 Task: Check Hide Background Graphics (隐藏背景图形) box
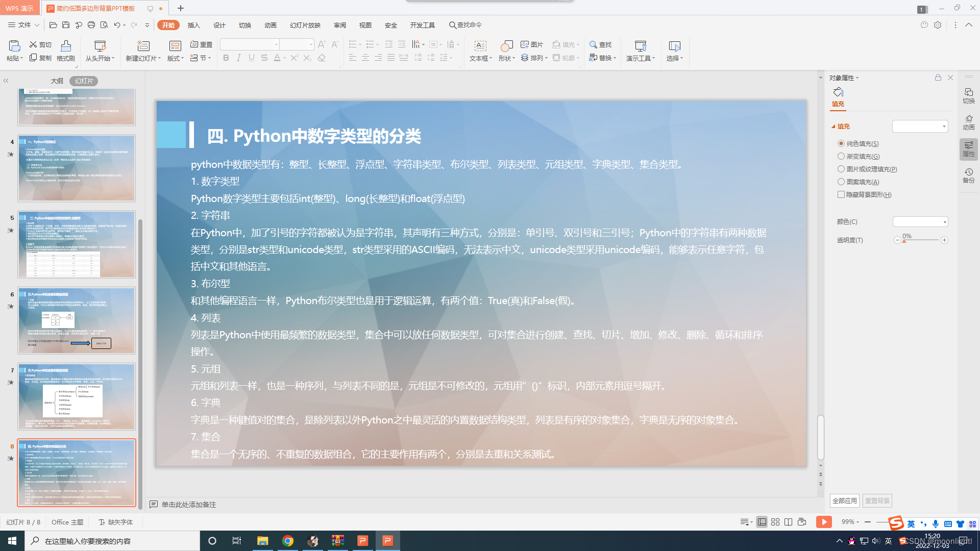841,194
